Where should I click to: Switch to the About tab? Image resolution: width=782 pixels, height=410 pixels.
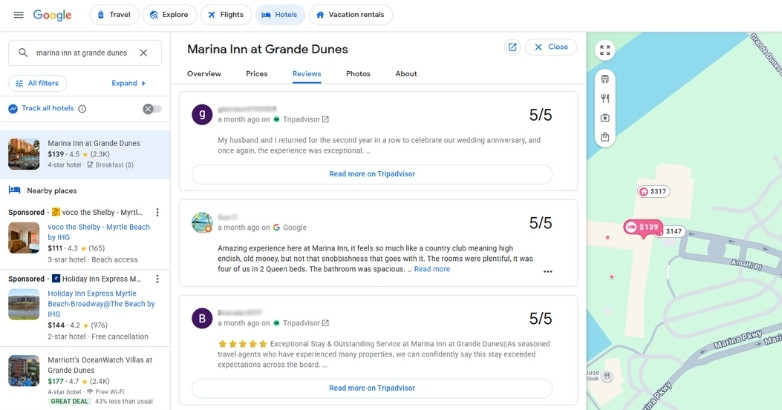click(x=406, y=74)
